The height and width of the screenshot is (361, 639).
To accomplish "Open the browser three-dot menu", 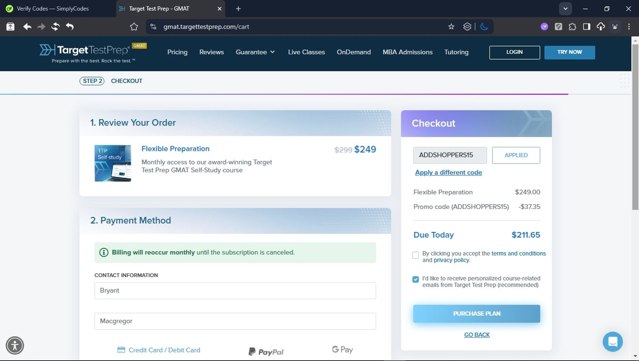I will (629, 26).
